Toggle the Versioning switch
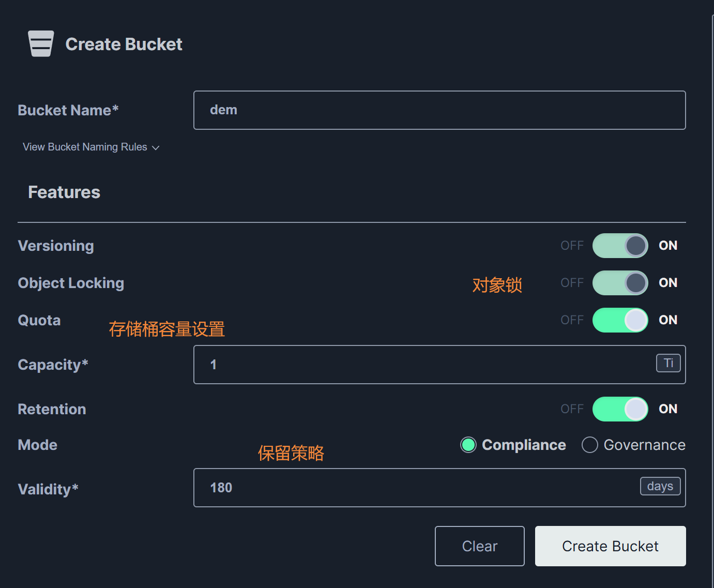The height and width of the screenshot is (588, 714). (x=620, y=246)
